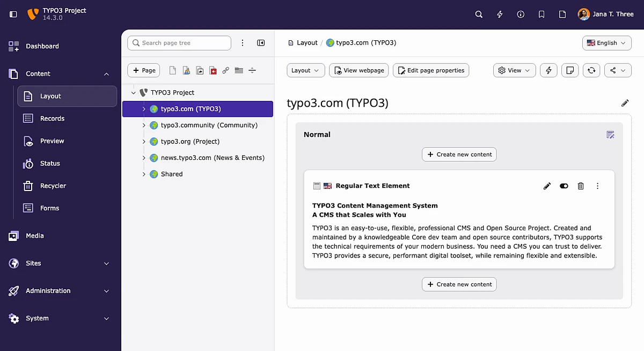Edit page title with pencil icon
This screenshot has width=644, height=351.
tap(625, 103)
